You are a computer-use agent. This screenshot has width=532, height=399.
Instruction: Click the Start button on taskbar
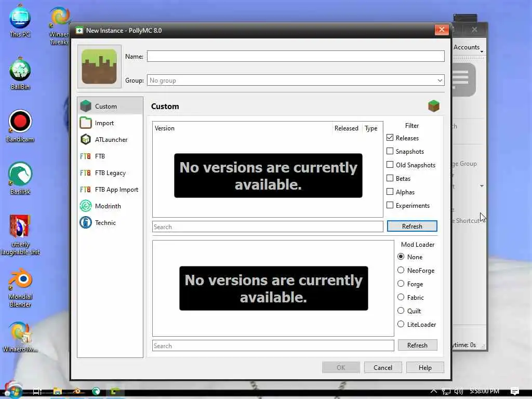[x=13, y=390]
